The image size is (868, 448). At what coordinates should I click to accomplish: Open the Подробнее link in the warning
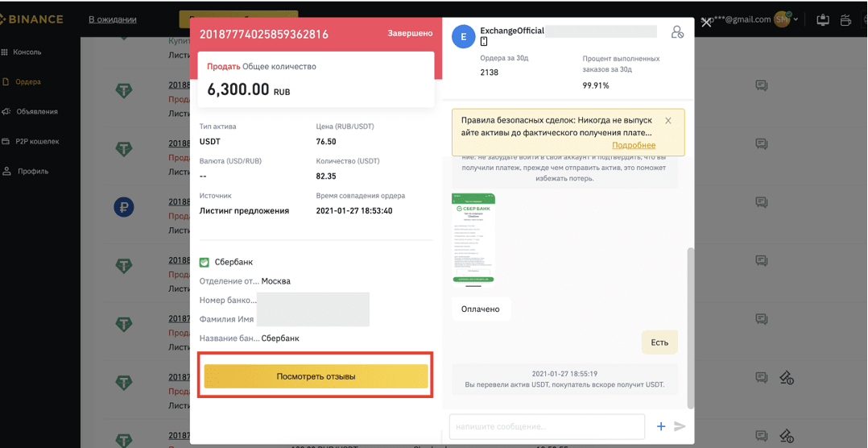coord(634,145)
